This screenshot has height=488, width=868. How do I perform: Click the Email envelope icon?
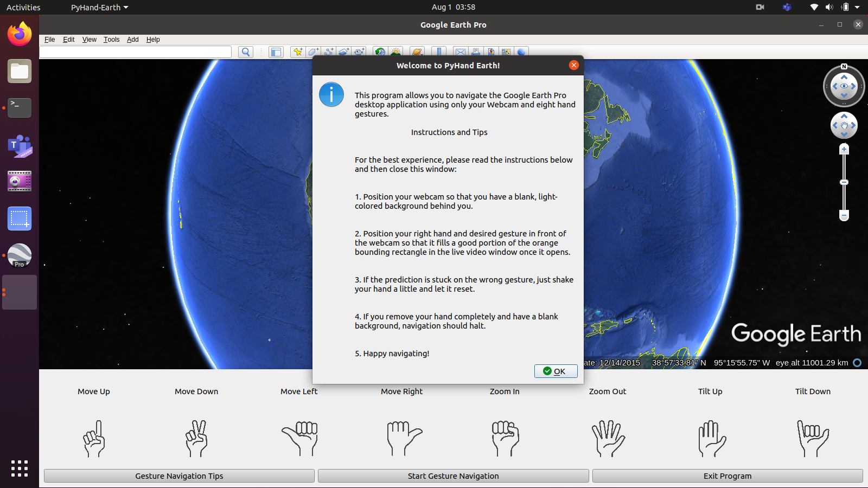coord(460,52)
